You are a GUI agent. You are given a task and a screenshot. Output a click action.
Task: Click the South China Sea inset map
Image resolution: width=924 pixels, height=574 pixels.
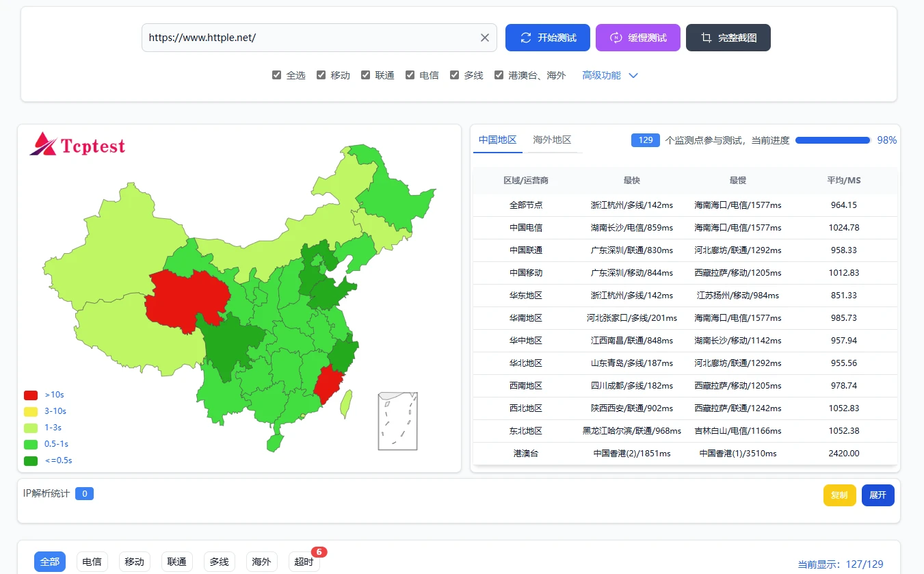pos(397,421)
